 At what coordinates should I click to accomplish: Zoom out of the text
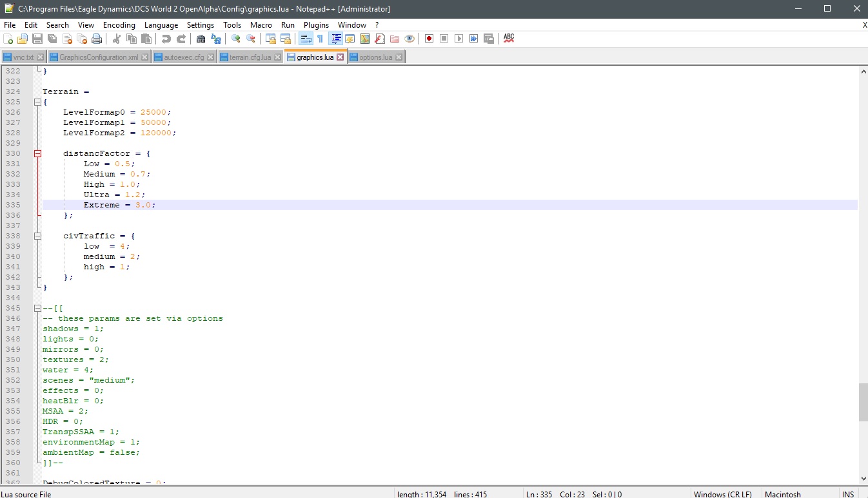pyautogui.click(x=251, y=39)
